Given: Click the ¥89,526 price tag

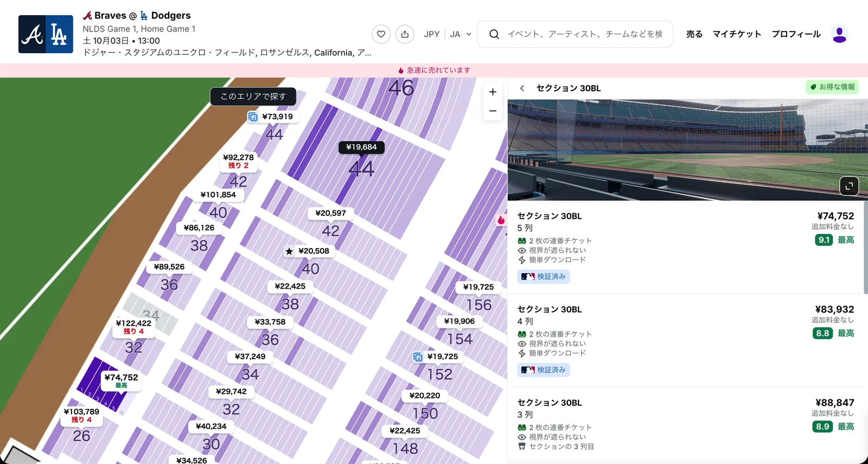Looking at the screenshot, I should click(x=169, y=267).
